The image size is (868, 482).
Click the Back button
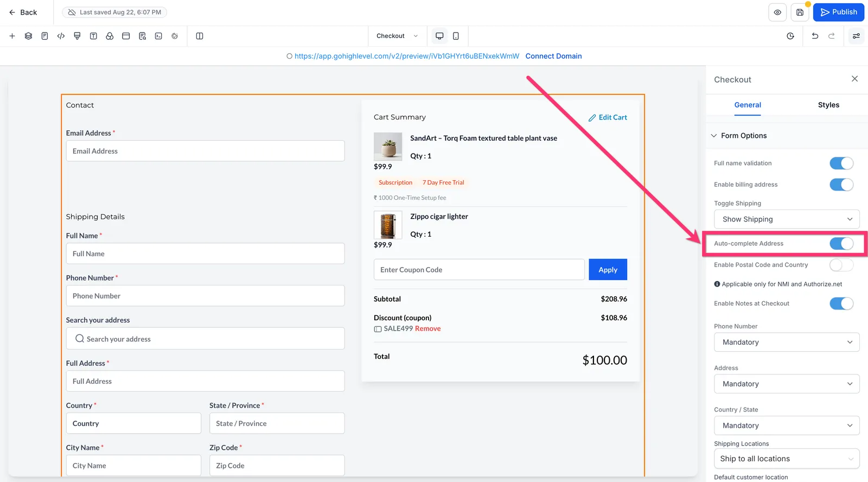click(23, 12)
